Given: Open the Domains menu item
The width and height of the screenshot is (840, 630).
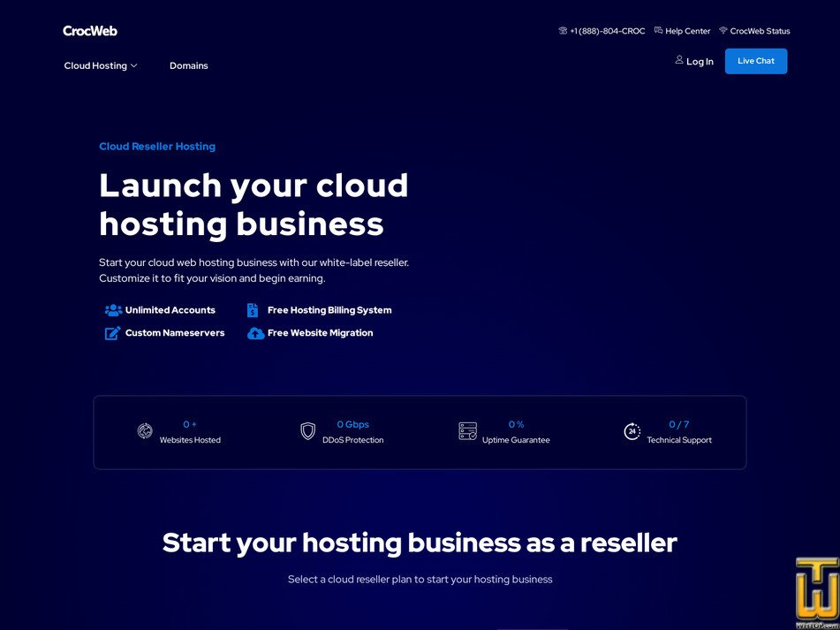Looking at the screenshot, I should (189, 65).
